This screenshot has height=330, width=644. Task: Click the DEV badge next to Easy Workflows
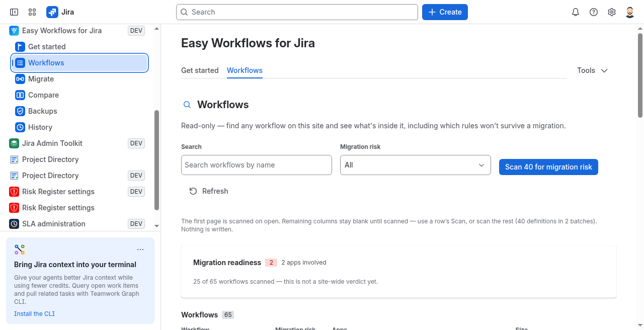coord(136,31)
